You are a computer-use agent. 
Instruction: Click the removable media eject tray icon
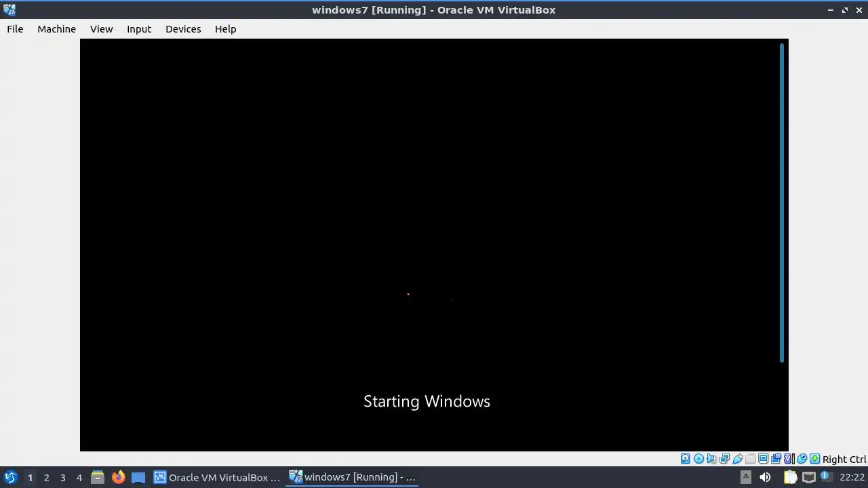pyautogui.click(x=745, y=477)
